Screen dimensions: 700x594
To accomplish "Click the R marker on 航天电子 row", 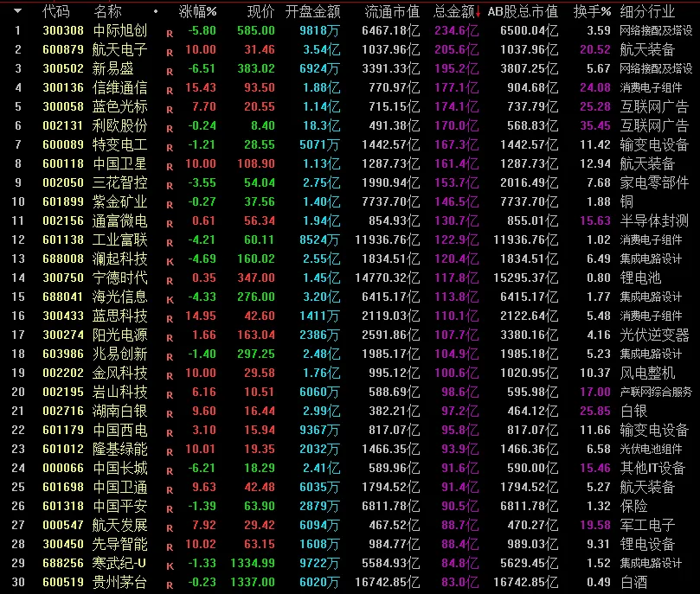I will point(170,53).
